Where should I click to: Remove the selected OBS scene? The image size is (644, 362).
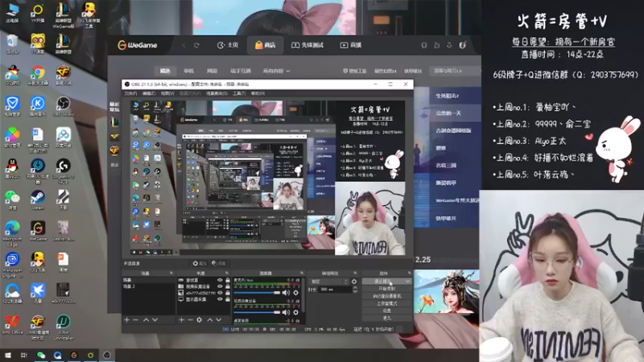(x=135, y=319)
